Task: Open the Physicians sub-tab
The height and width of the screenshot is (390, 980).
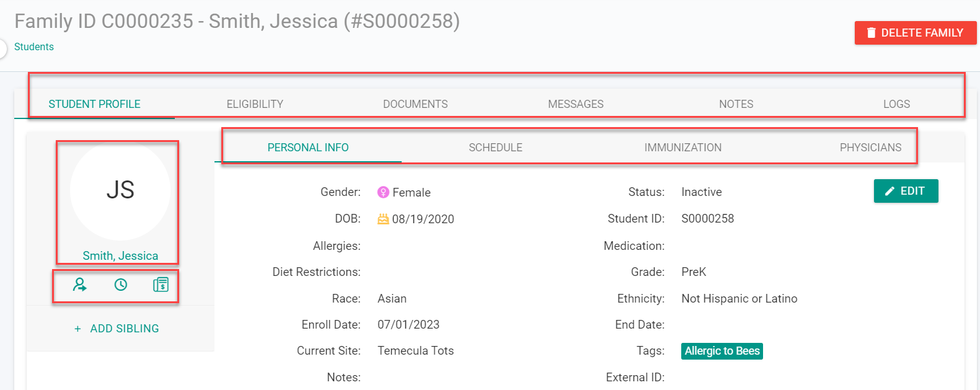Action: pyautogui.click(x=870, y=148)
